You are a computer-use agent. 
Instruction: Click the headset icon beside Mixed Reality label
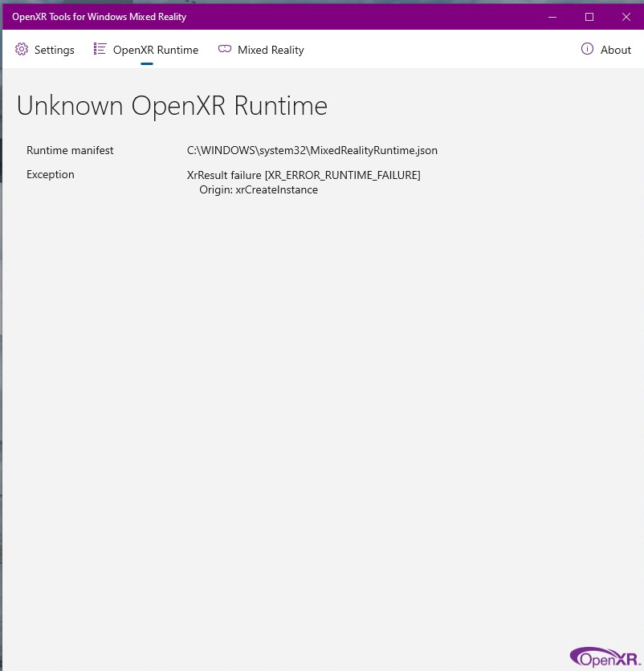pos(224,49)
